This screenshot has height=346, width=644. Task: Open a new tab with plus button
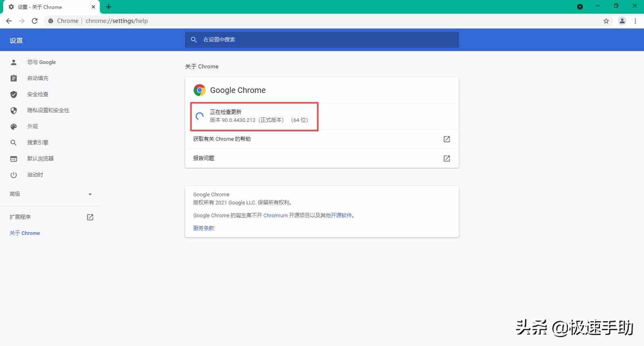pos(109,7)
